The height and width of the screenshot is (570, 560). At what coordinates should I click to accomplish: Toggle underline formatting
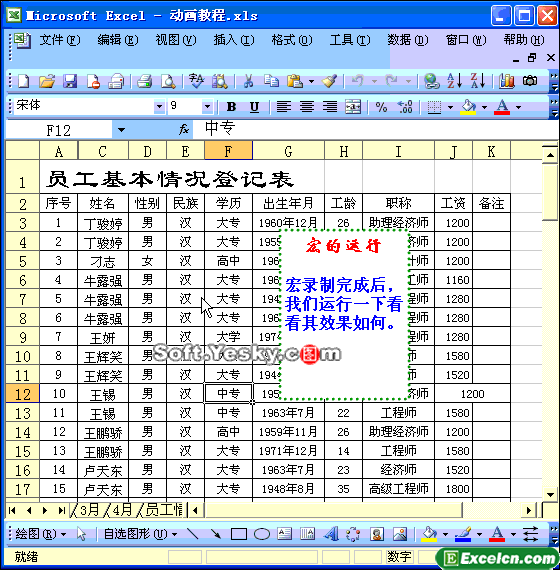tap(254, 107)
